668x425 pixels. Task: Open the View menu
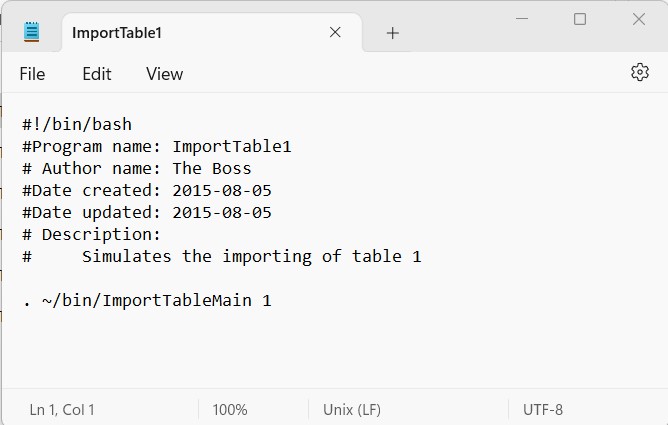tap(164, 74)
